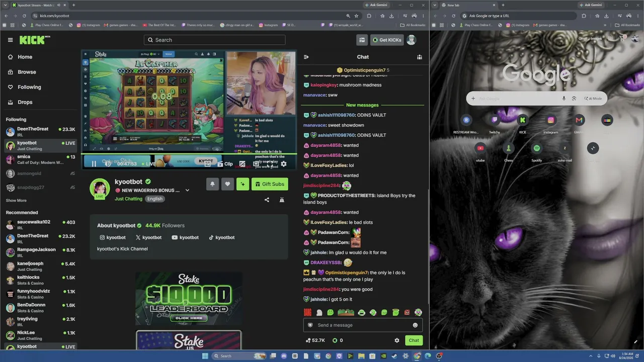The height and width of the screenshot is (362, 644).
Task: Pause the kyootbot stream video
Action: 94,163
